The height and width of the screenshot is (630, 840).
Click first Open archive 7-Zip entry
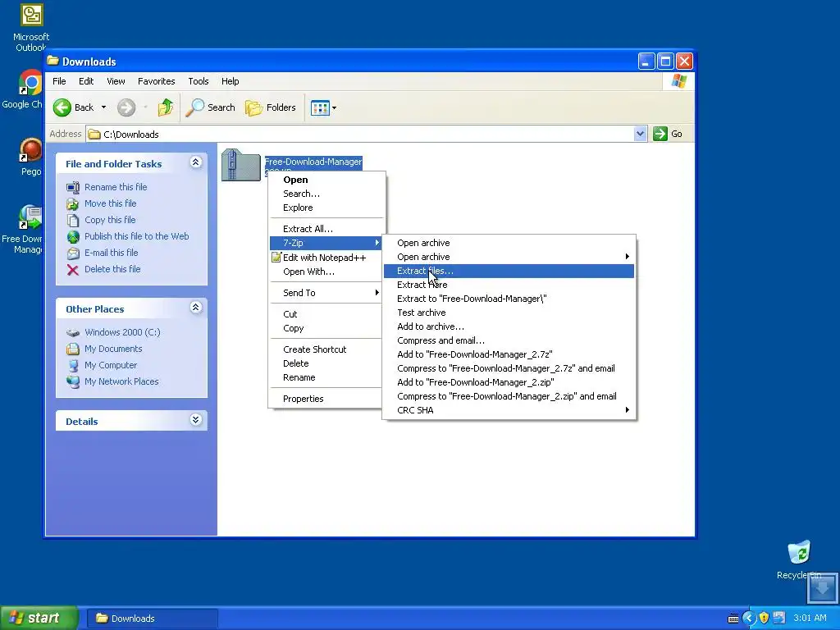coord(509,243)
